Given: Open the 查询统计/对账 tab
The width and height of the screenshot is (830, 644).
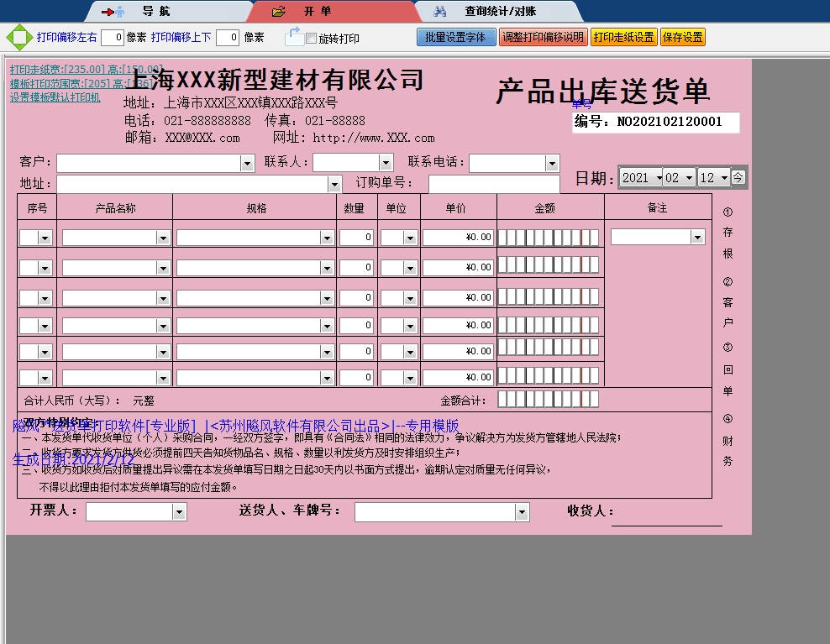Looking at the screenshot, I should coord(500,12).
